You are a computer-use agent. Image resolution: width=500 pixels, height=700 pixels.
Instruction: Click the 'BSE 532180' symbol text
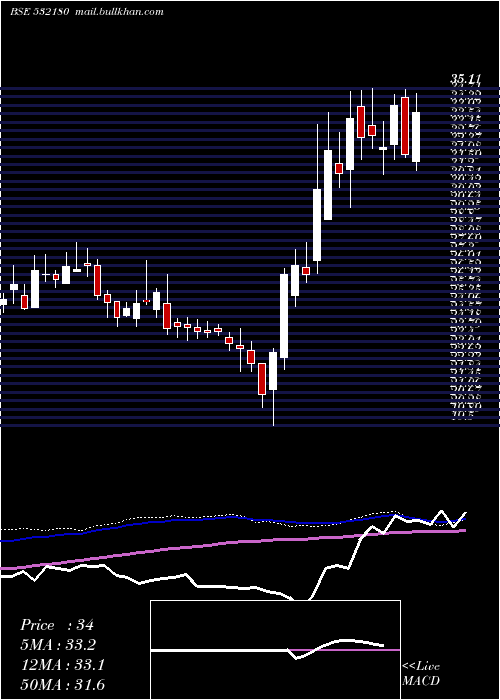(39, 12)
